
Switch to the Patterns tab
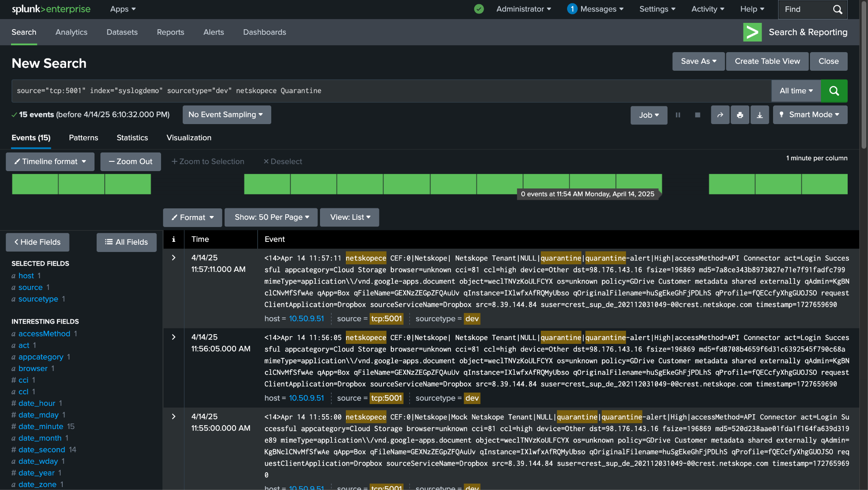coord(83,138)
